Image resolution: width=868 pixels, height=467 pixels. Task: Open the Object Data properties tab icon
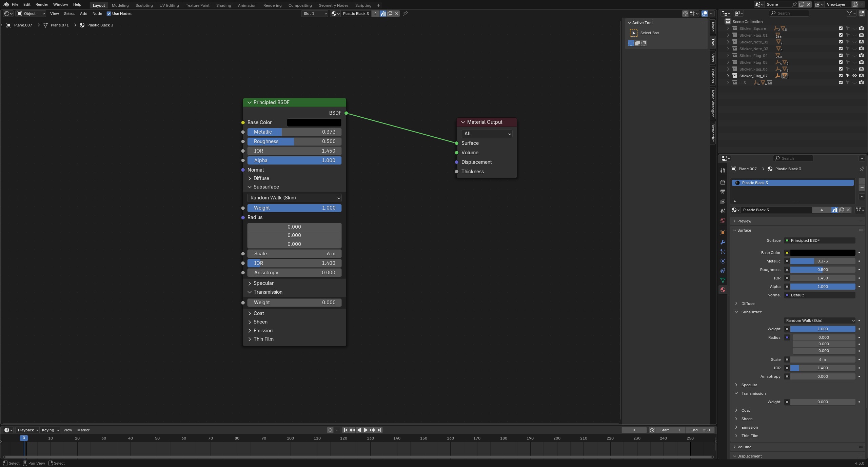[x=723, y=280]
